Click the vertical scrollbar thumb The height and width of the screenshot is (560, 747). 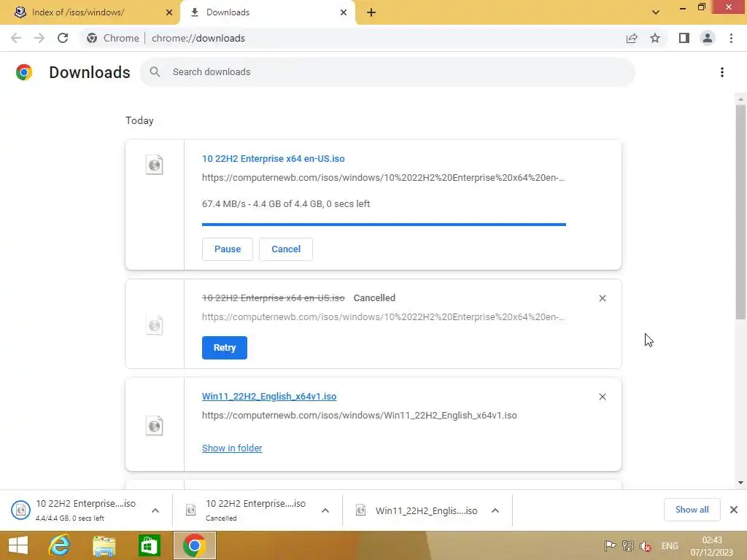(x=740, y=212)
